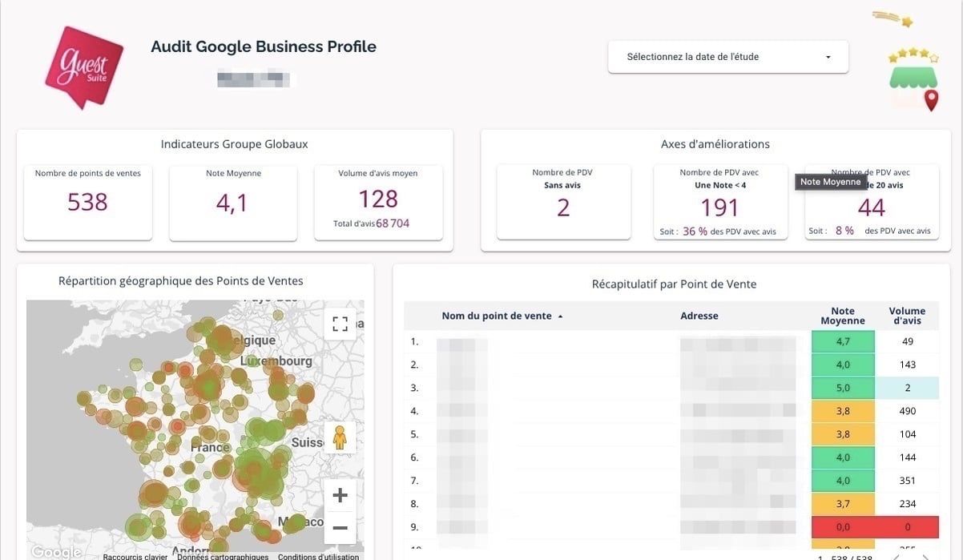Select the volume cell showing 351
Screen dimensions: 963x560
click(907, 481)
